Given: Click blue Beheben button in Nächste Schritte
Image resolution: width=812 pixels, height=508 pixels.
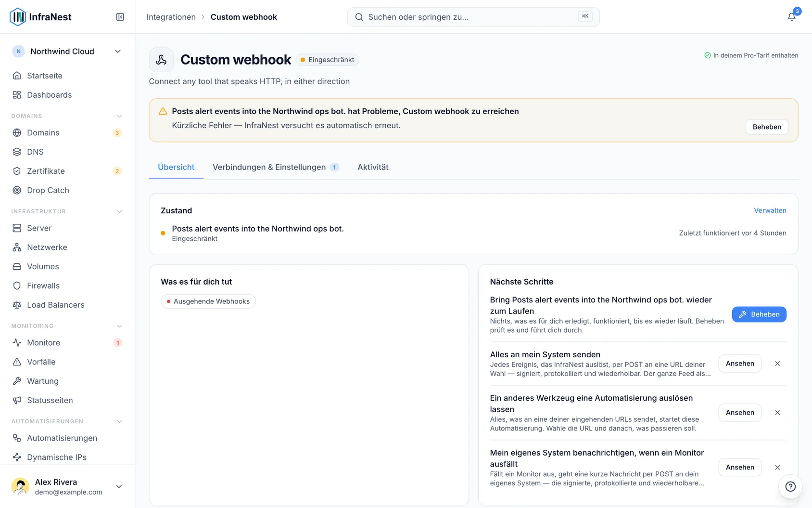Looking at the screenshot, I should tap(759, 314).
